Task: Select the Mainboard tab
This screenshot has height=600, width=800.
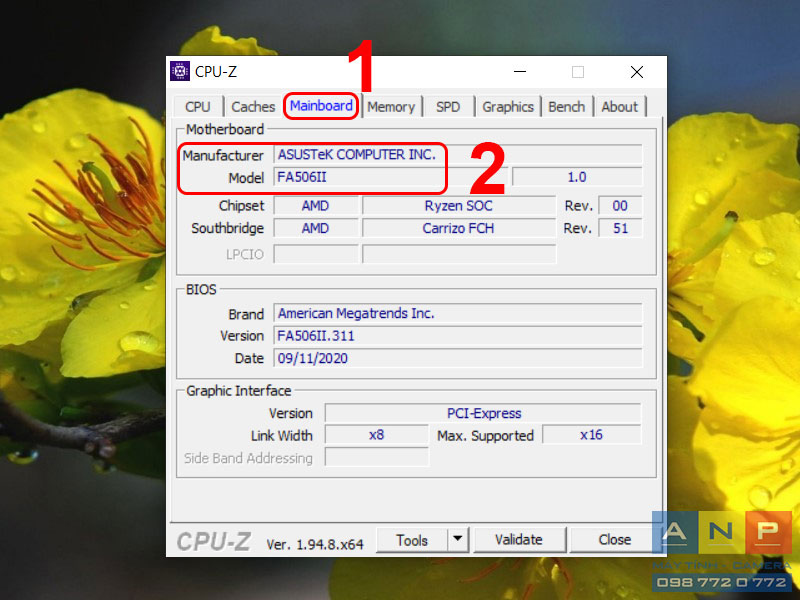Action: point(321,106)
